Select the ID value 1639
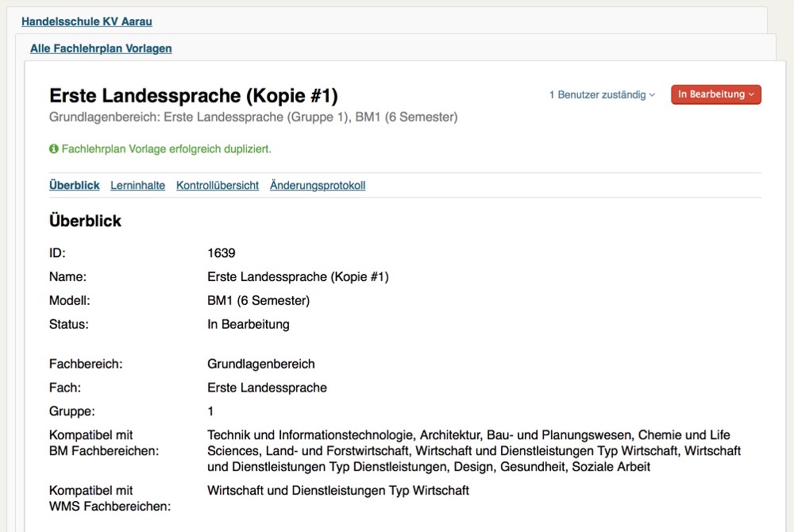 222,253
